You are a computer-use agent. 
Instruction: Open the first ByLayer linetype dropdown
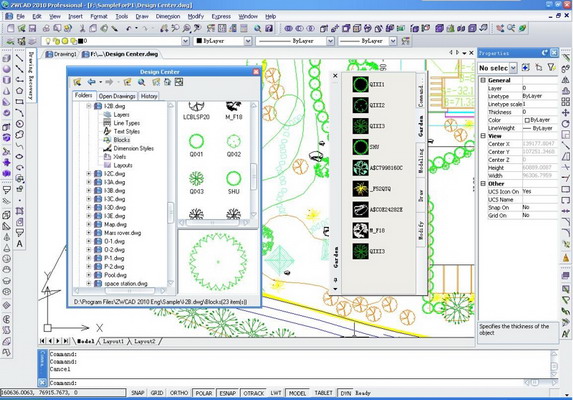(330, 41)
